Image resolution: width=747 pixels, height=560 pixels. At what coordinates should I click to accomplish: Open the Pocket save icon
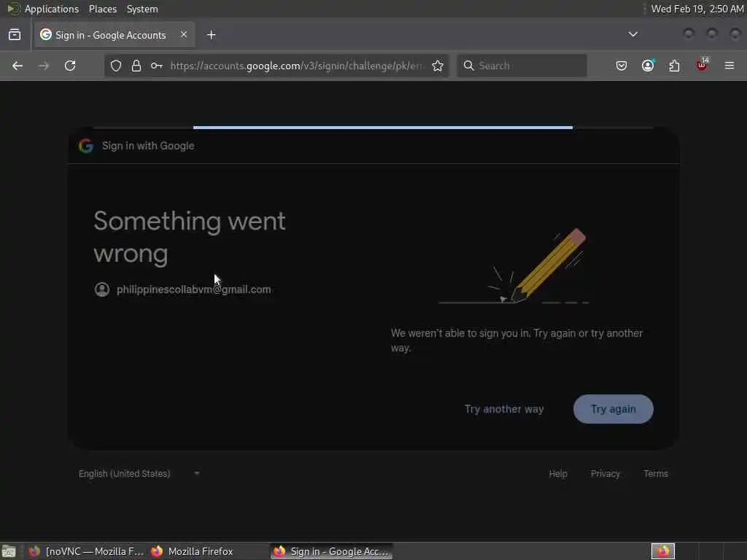pos(622,66)
